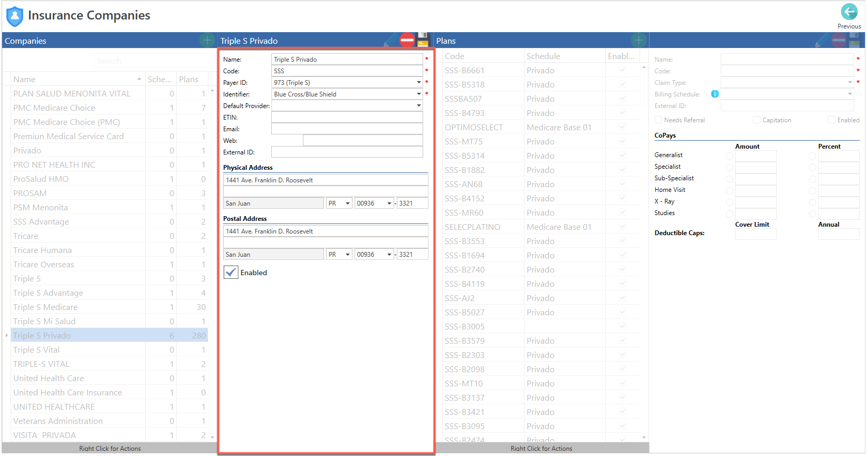The height and width of the screenshot is (456, 868).
Task: Click Sche... column header in Companies
Action: click(160, 79)
